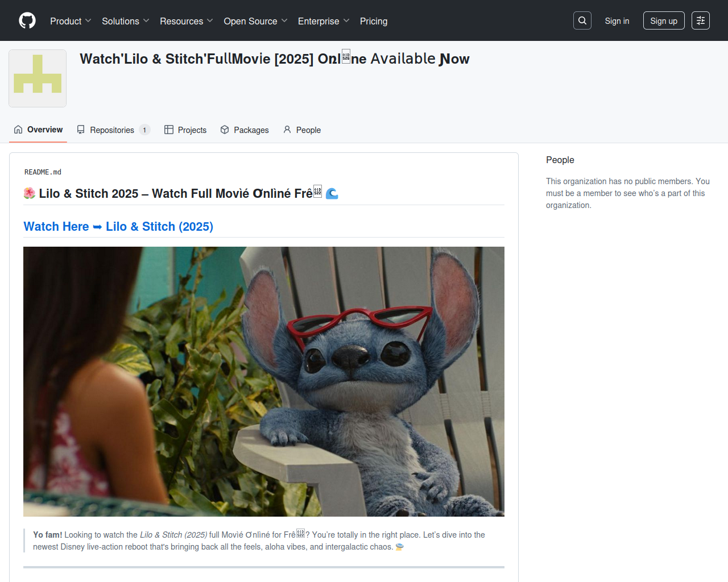Open the search magnifier icon
Viewport: 728px width, 582px height.
(x=582, y=20)
